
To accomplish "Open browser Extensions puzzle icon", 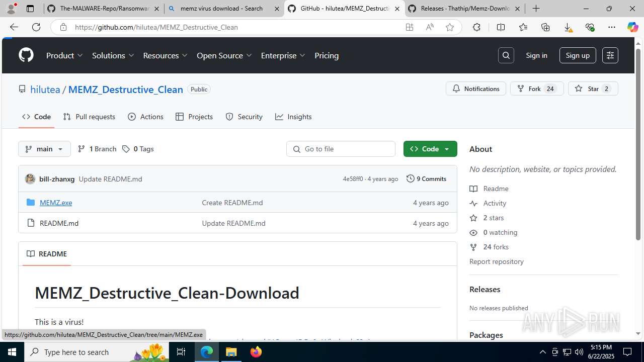I will point(476,27).
